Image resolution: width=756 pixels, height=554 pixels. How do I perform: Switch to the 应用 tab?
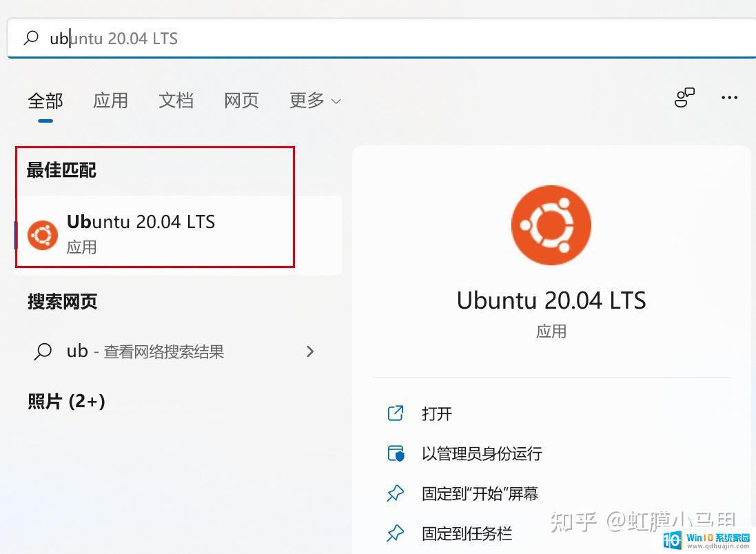(x=110, y=101)
